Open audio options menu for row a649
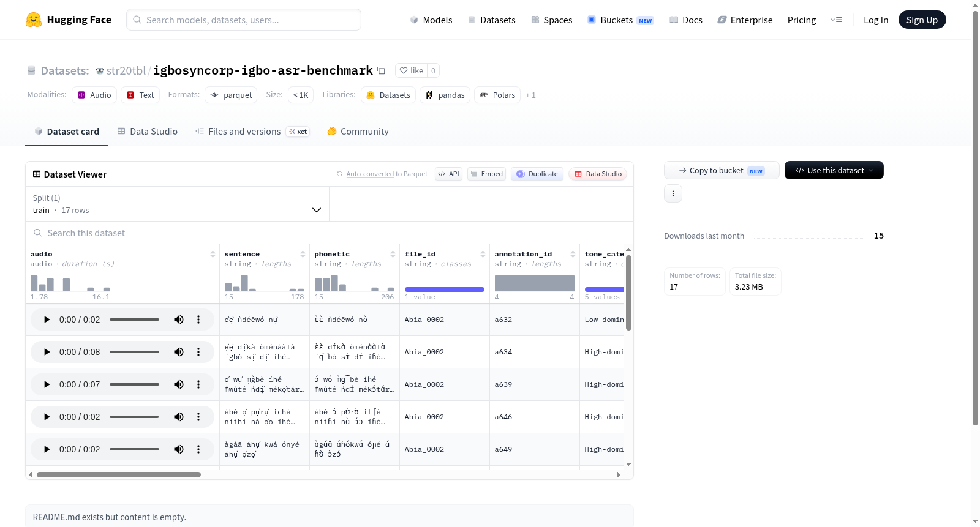The image size is (980, 527). click(x=198, y=449)
